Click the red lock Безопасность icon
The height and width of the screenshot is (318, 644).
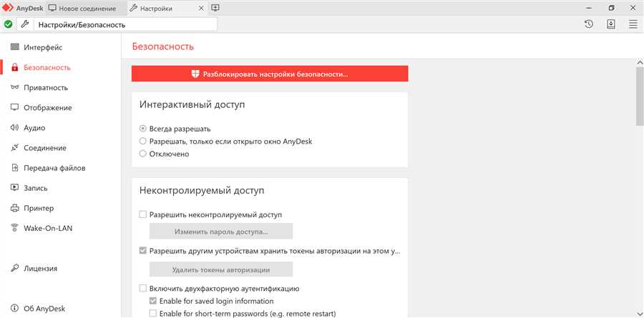(x=15, y=67)
